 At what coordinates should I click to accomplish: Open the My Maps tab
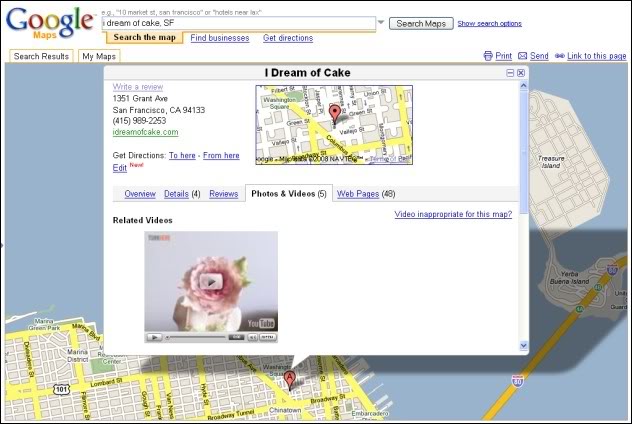[99, 56]
